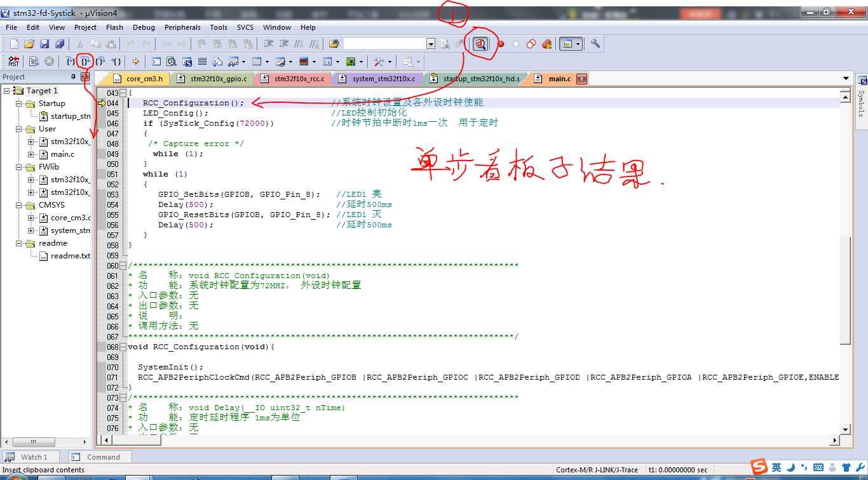Click the New file icon

[14, 44]
